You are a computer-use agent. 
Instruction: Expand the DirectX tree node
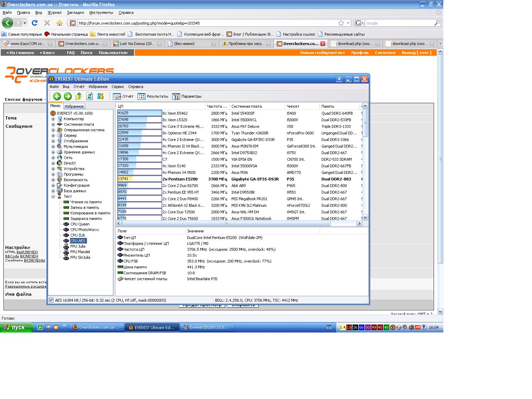(53, 163)
